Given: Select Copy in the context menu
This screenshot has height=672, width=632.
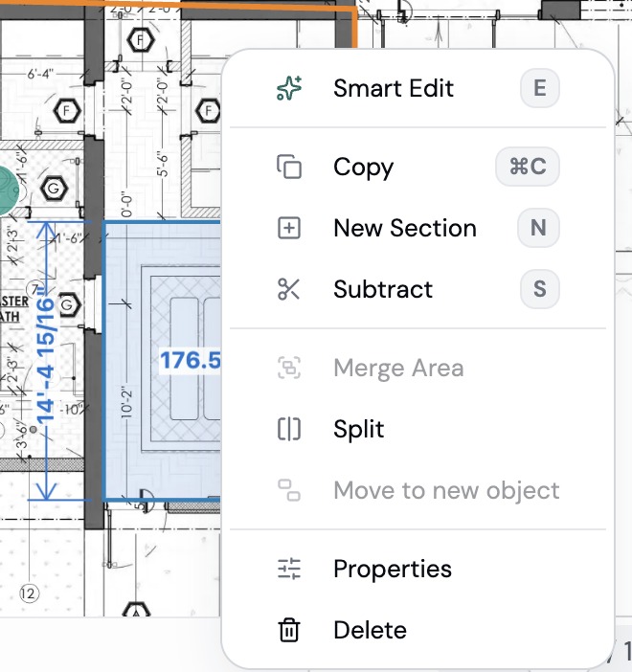Looking at the screenshot, I should [x=418, y=167].
